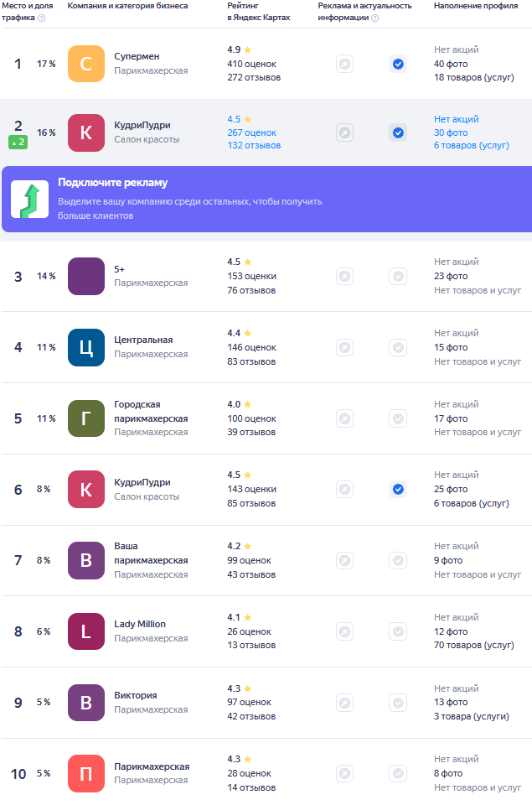Click the pink КудриПудри avatar in row 2
This screenshot has width=532, height=805.
point(86,133)
